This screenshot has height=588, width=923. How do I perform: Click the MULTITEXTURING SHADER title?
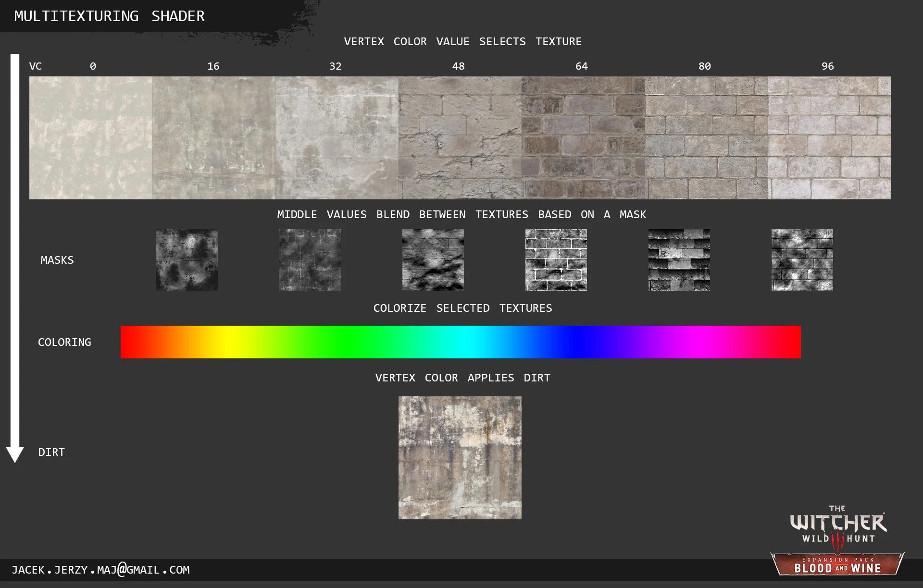click(109, 16)
